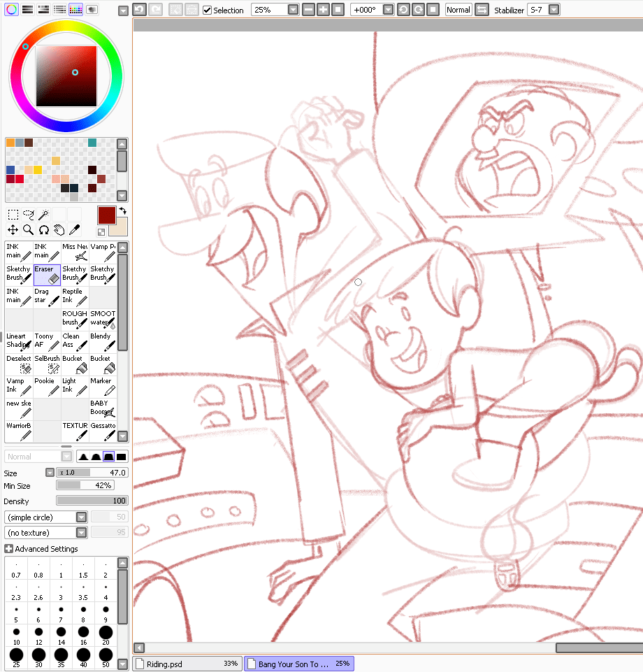Toggle the swatches panel button

(x=75, y=10)
